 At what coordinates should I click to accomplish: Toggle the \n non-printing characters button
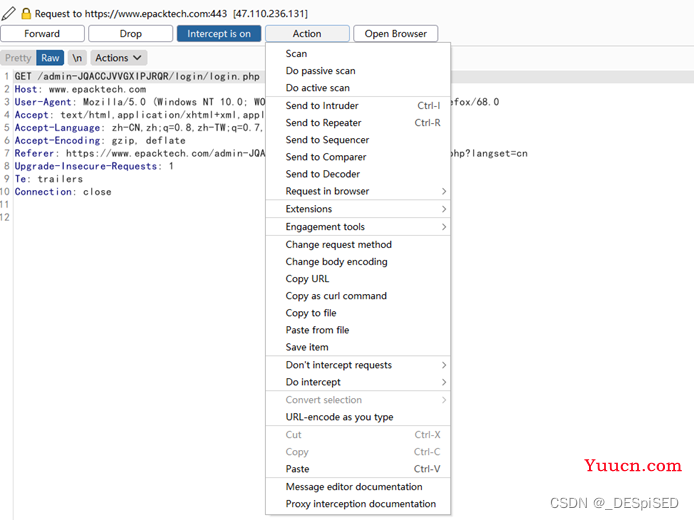(77, 58)
